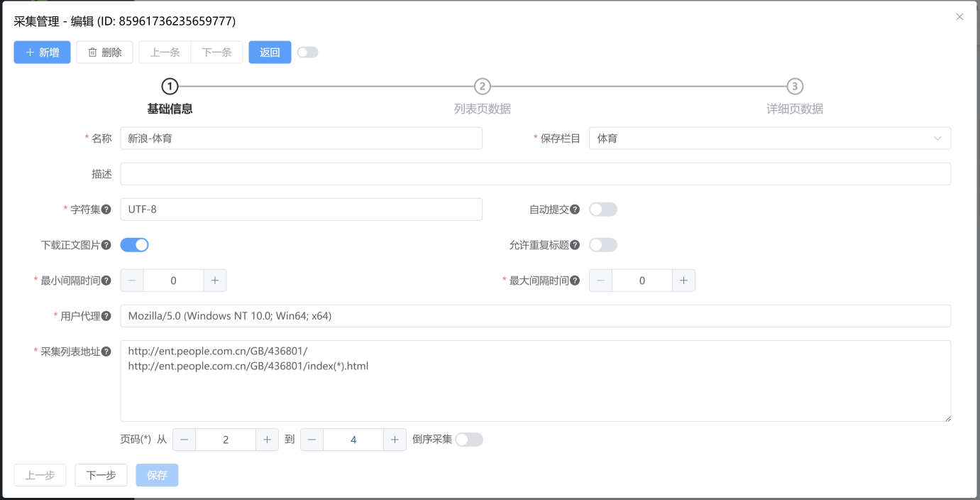Click the help icon beside 自动提交
Screen dimensions: 980x500
[x=575, y=210]
